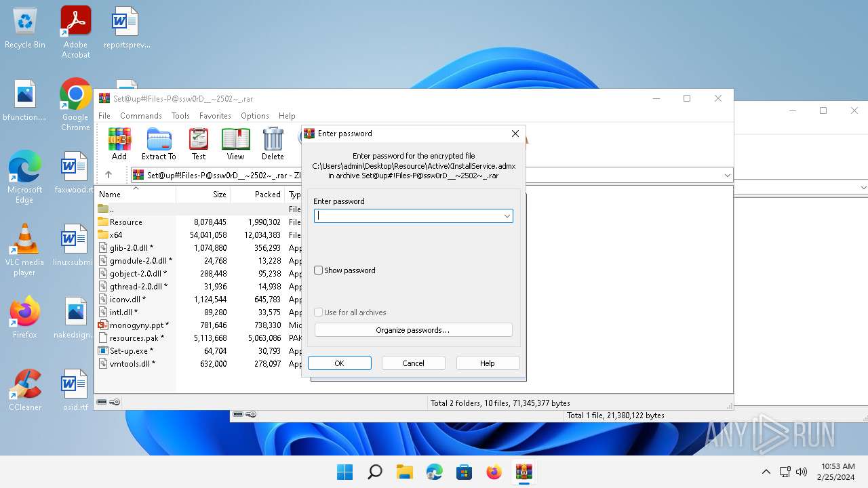Go up one level with arrow icon
Image resolution: width=868 pixels, height=488 pixels.
tap(108, 175)
